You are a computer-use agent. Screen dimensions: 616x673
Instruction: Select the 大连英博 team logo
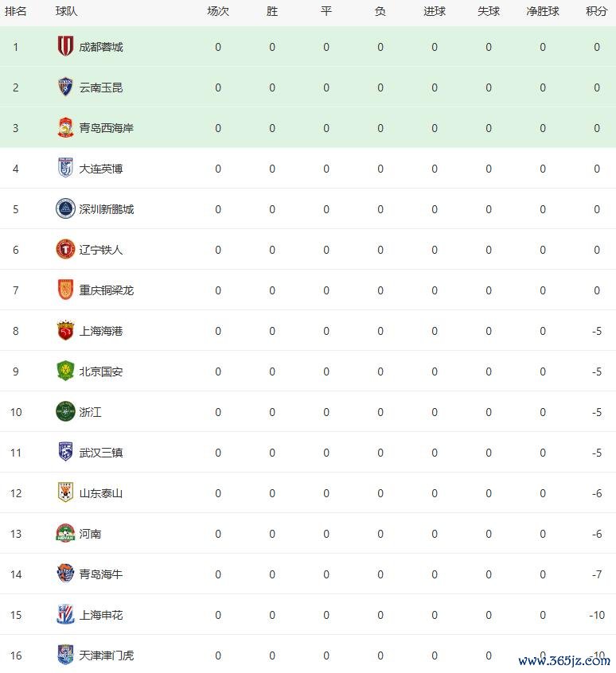[65, 169]
